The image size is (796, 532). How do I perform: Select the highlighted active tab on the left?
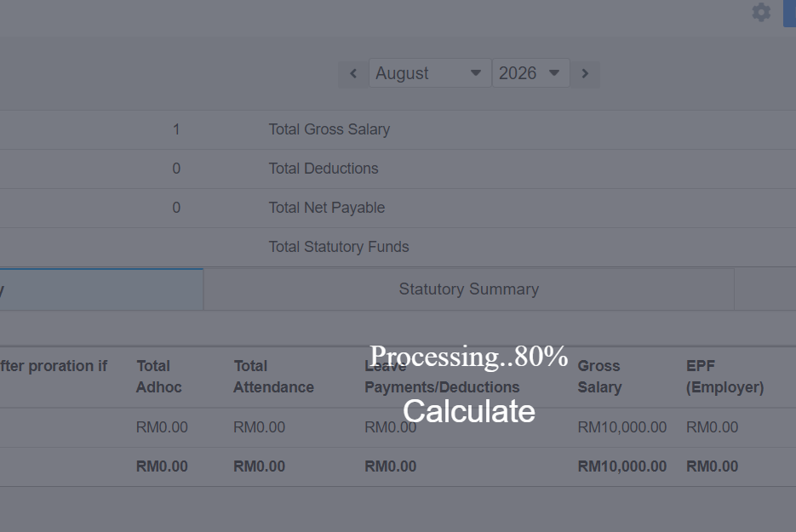point(101,289)
